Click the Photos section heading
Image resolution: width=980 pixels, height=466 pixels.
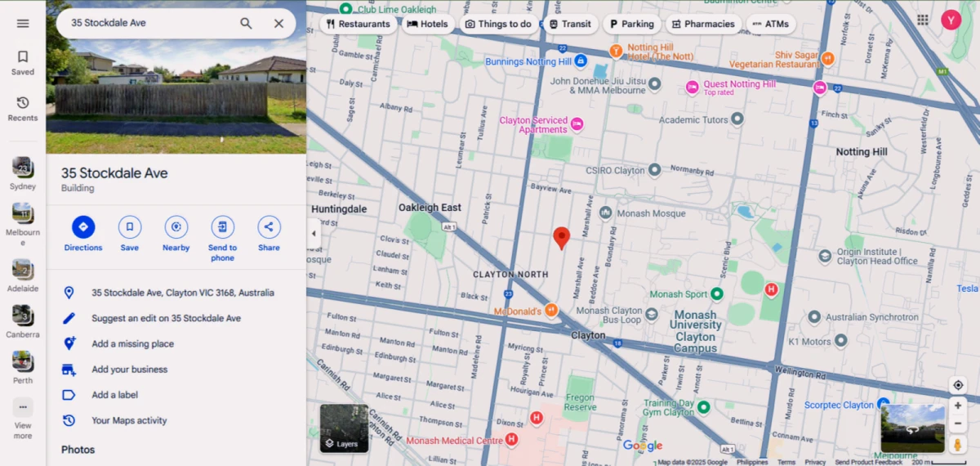78,450
